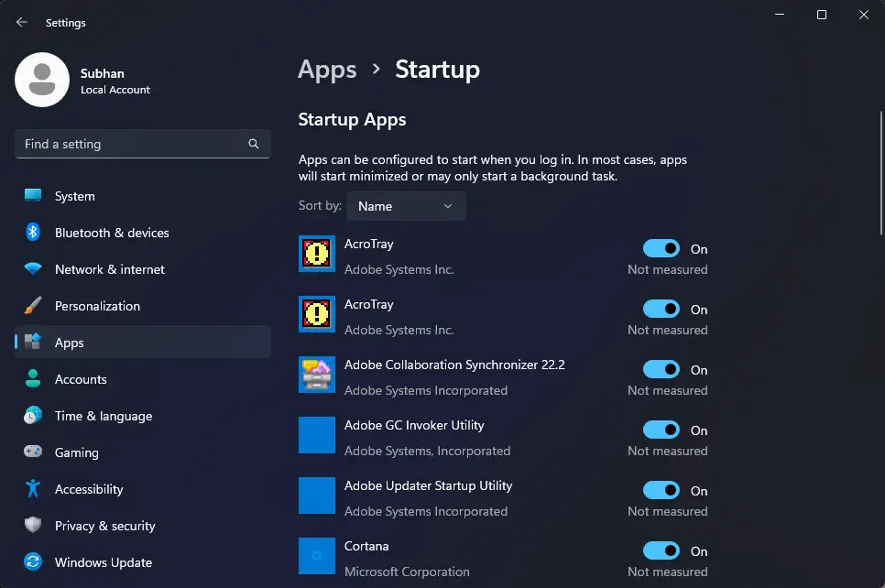Click the vertical scrollbar of the Startup page
The height and width of the screenshot is (588, 885).
881,173
